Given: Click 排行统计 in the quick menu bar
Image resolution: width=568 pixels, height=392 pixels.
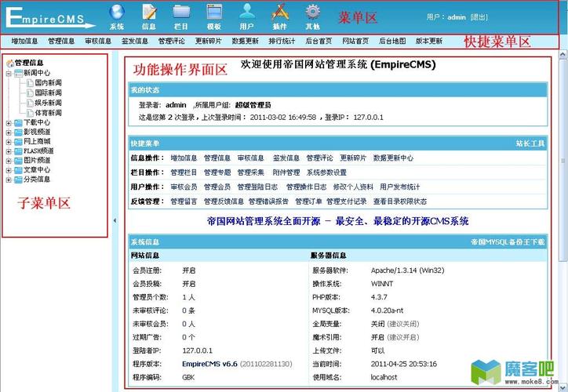Looking at the screenshot, I should tap(282, 41).
